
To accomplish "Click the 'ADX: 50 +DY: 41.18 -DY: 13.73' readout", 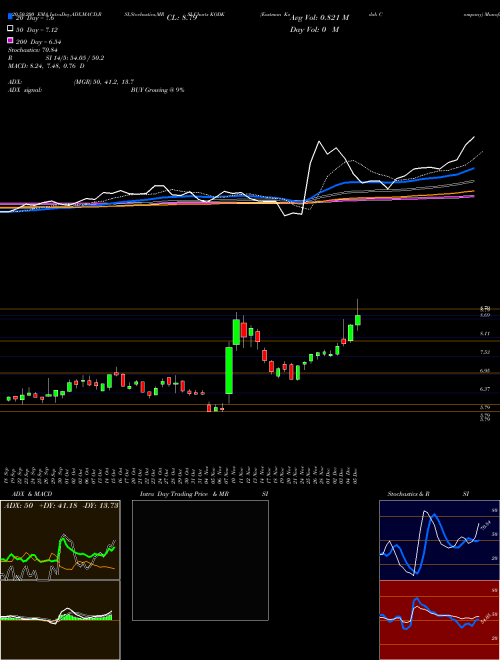I will pyautogui.click(x=61, y=505).
